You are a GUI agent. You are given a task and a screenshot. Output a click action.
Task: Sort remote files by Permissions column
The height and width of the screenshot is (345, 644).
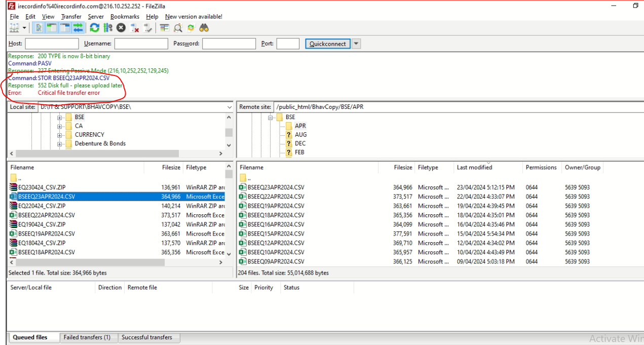pyautogui.click(x=541, y=167)
